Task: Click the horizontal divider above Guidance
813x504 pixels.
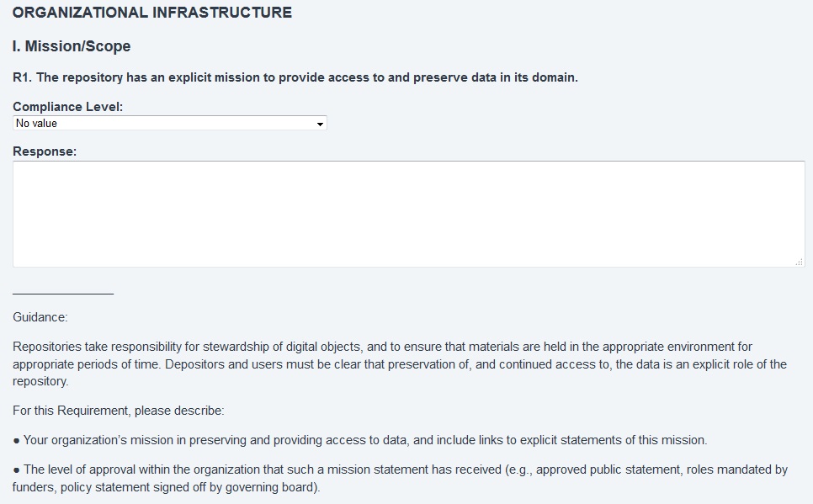Action: (63, 294)
